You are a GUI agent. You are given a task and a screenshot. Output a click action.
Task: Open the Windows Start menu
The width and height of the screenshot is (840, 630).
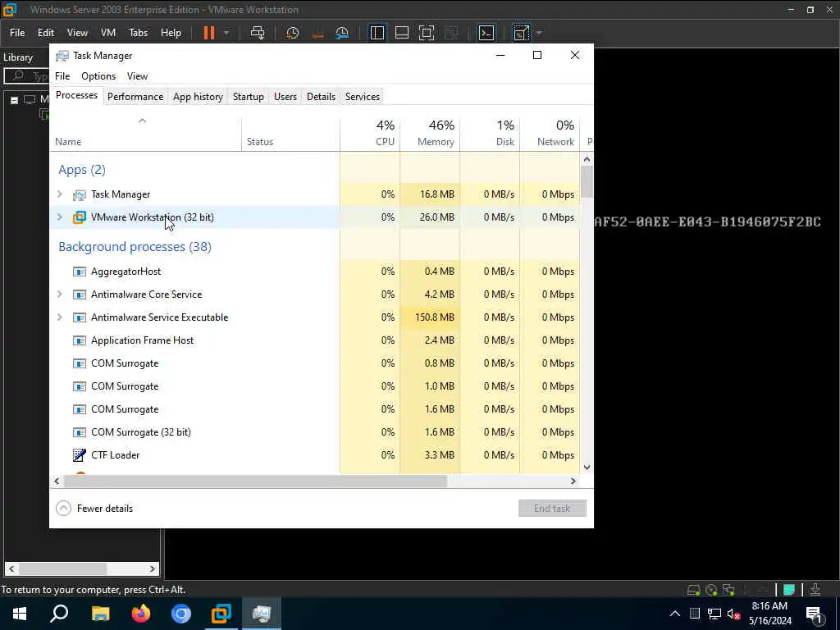(20, 614)
